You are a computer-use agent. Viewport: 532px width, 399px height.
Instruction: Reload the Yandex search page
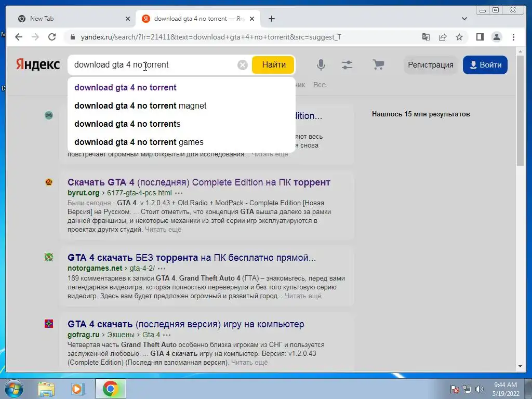(x=52, y=37)
